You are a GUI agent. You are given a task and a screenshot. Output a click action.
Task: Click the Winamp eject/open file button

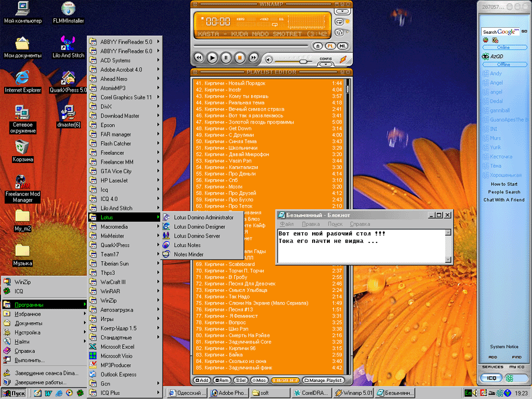click(x=317, y=46)
